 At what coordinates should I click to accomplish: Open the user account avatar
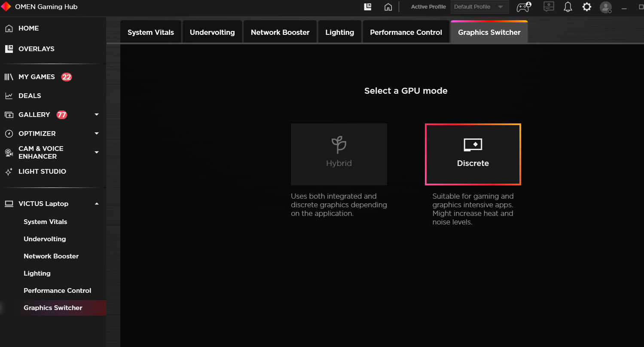tap(606, 7)
